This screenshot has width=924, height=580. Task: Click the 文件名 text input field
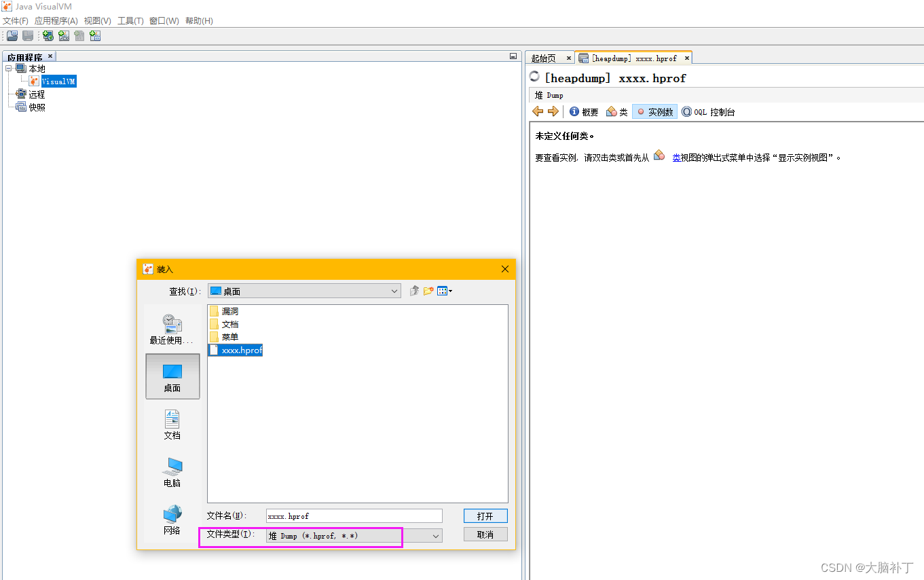(x=354, y=516)
